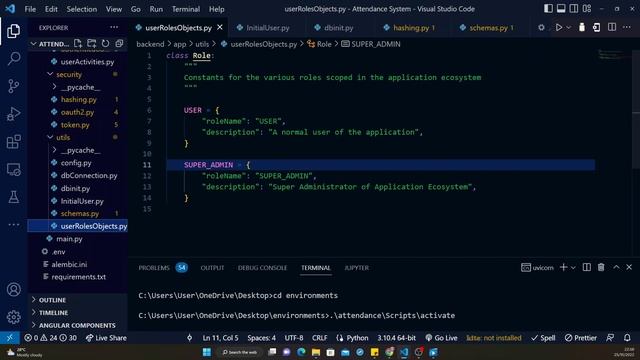Viewport: 640px width, 360px height.
Task: Open the Run and Debug view
Action: point(13,114)
